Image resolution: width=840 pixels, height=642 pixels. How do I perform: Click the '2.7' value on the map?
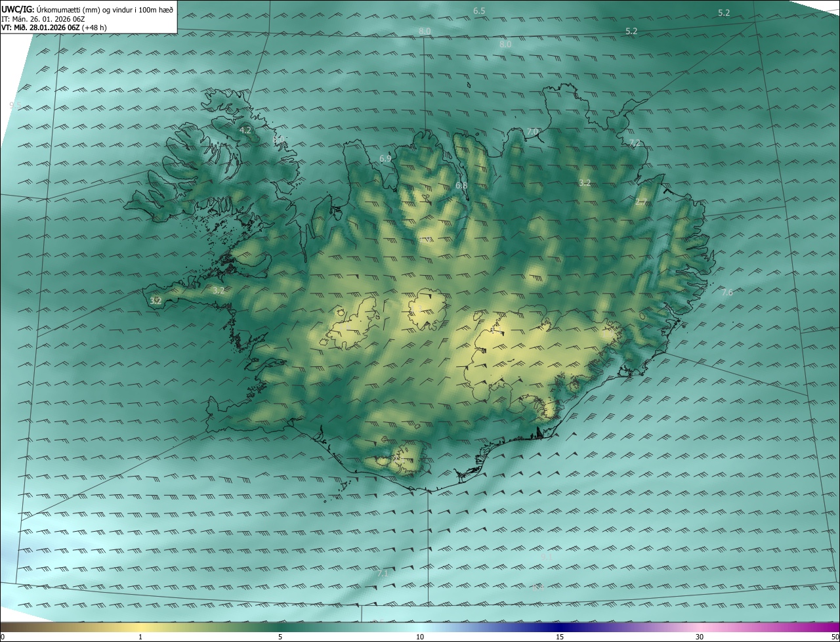641,202
